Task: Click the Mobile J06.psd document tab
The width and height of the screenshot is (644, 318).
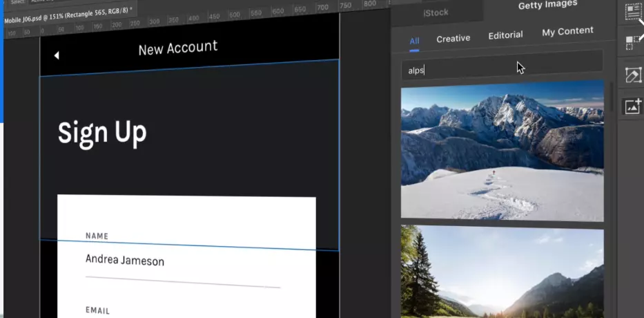Action: [68, 16]
